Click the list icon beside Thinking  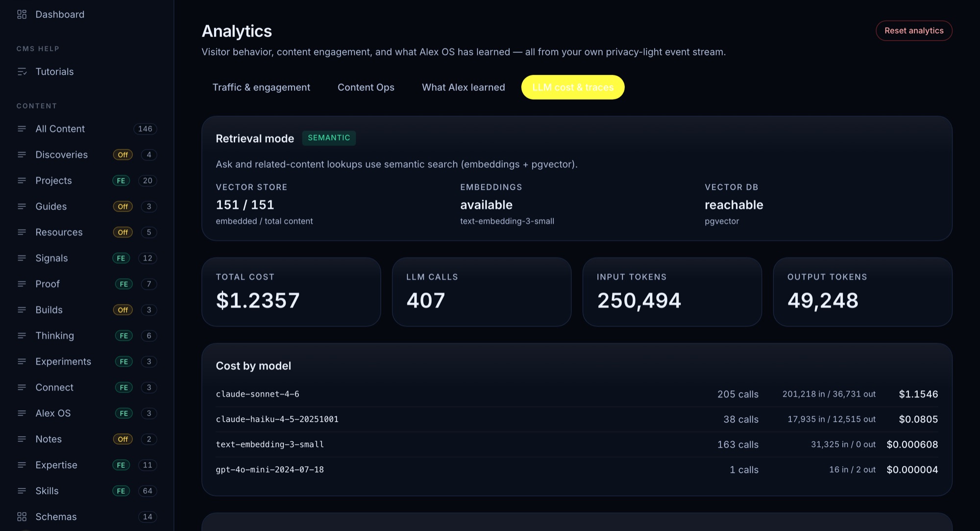(22, 336)
